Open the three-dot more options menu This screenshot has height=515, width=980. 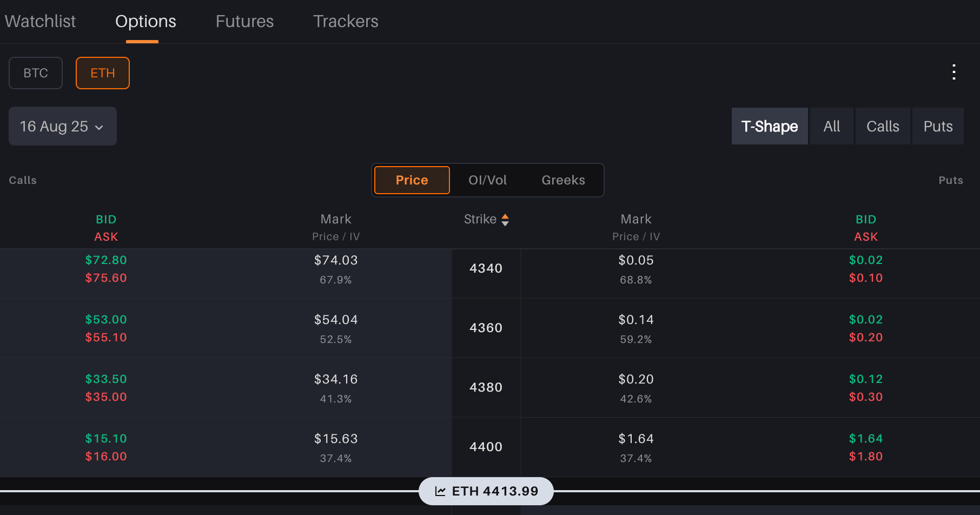(954, 72)
